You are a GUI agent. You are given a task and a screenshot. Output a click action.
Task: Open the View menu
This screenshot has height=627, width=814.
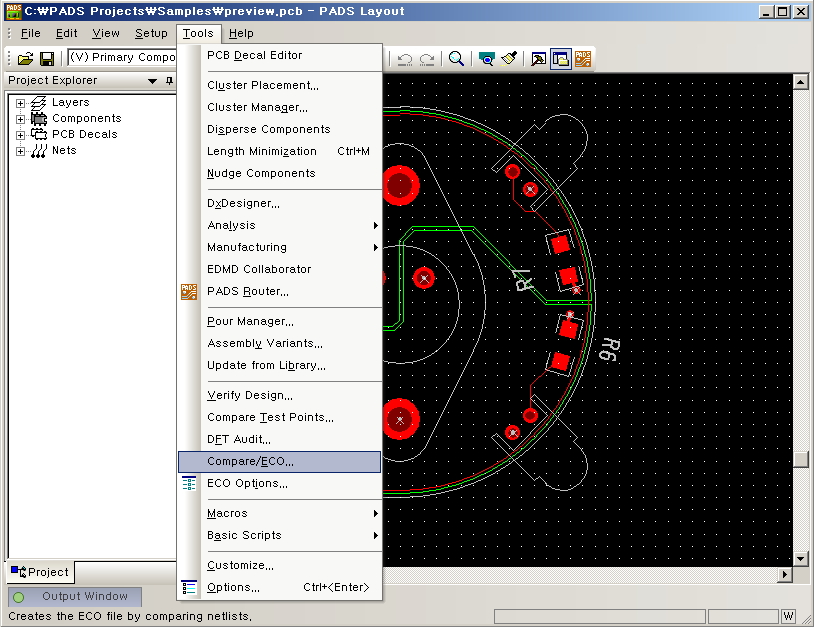click(x=106, y=33)
